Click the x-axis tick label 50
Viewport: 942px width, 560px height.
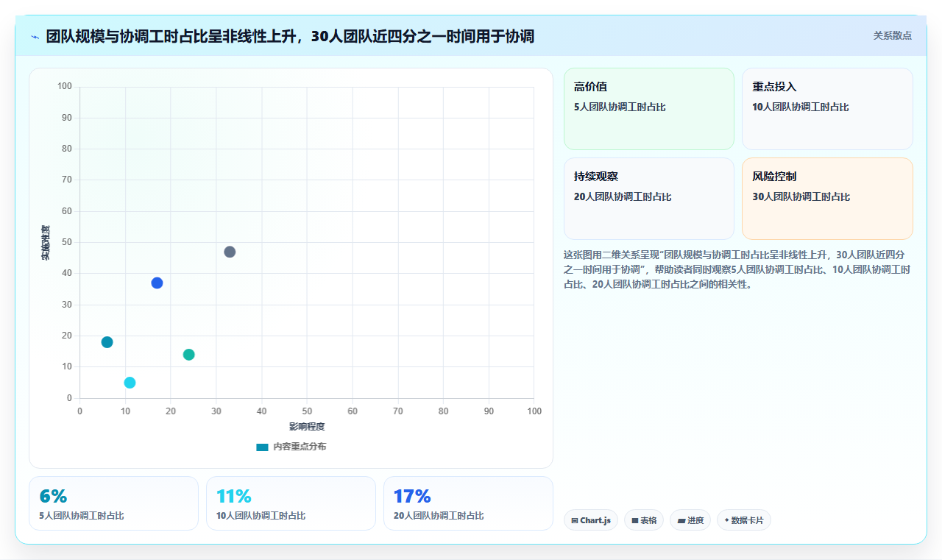click(307, 411)
